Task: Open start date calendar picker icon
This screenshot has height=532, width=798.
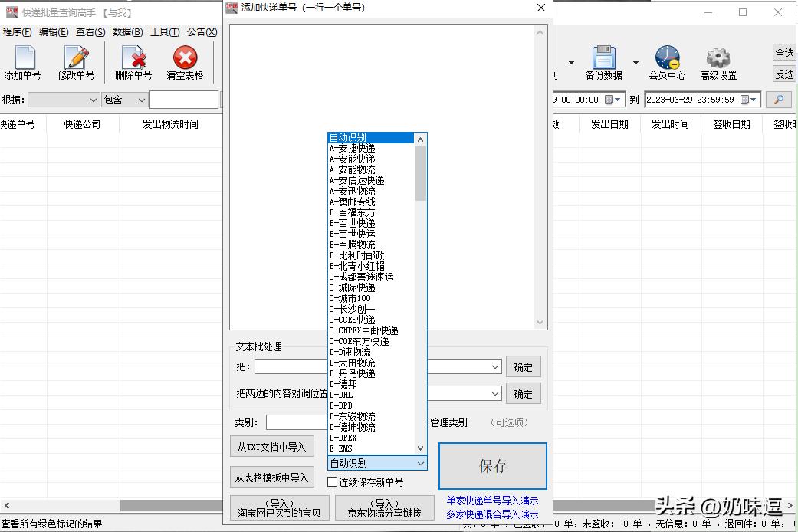Action: click(x=612, y=100)
